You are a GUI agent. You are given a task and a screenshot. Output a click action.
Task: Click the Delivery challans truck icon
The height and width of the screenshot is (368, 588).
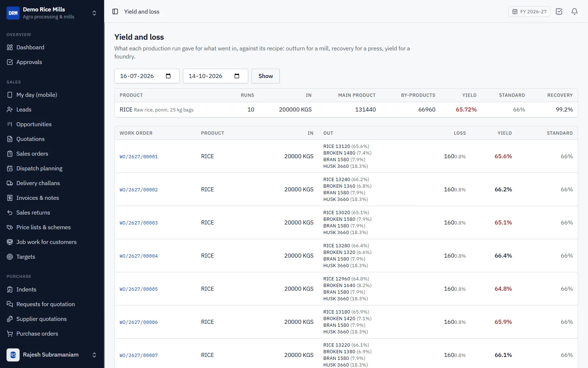10,183
